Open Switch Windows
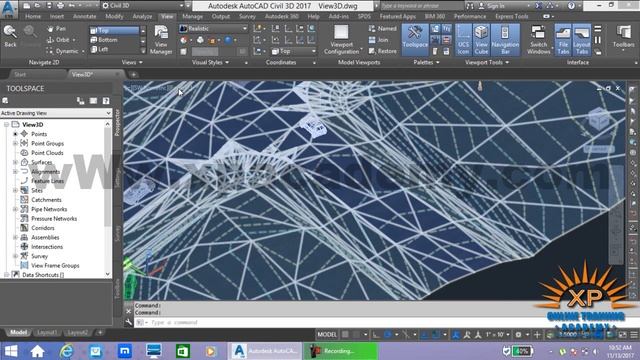Image resolution: width=640 pixels, height=360 pixels. point(538,40)
